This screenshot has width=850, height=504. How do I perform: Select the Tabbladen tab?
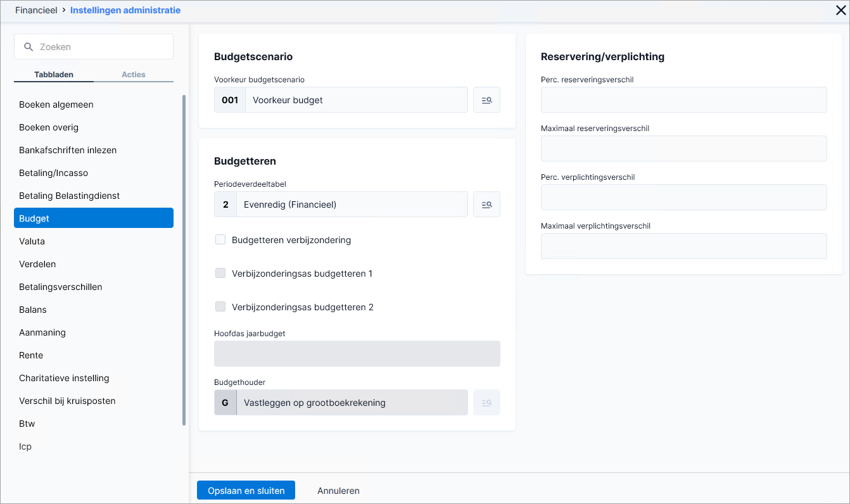[54, 75]
